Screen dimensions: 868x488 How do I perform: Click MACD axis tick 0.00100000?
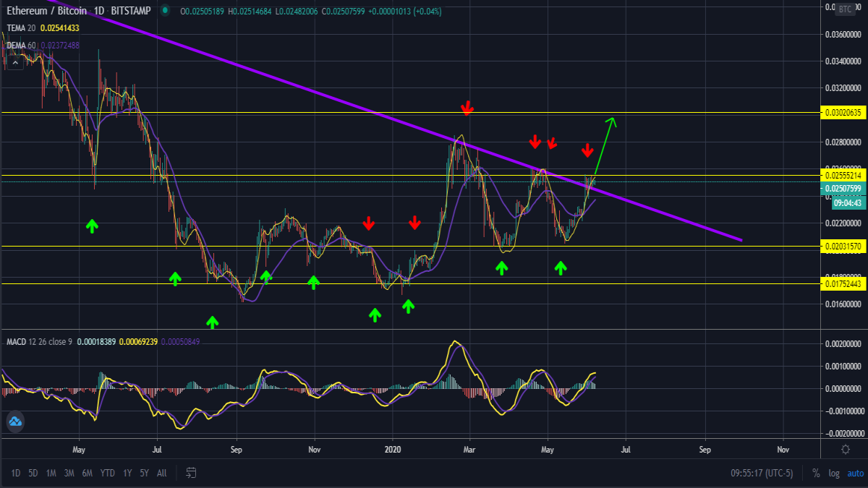pyautogui.click(x=845, y=367)
